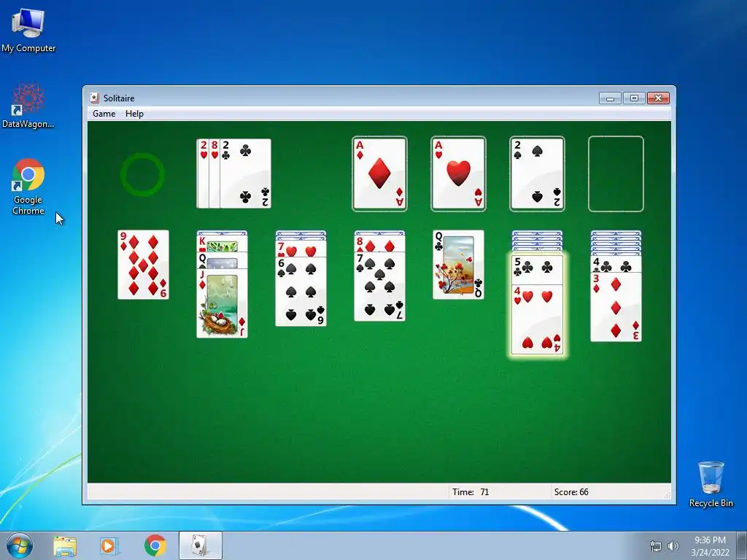The height and width of the screenshot is (560, 747).
Task: Open Windows Explorer from taskbar
Action: tap(65, 546)
